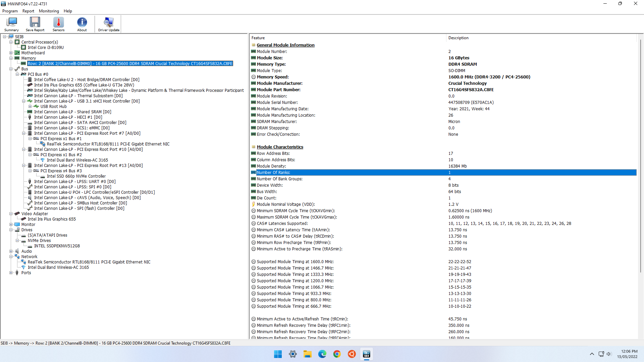This screenshot has height=362, width=644.
Task: Click the orange app icon in taskbar
Action: pyautogui.click(x=352, y=354)
